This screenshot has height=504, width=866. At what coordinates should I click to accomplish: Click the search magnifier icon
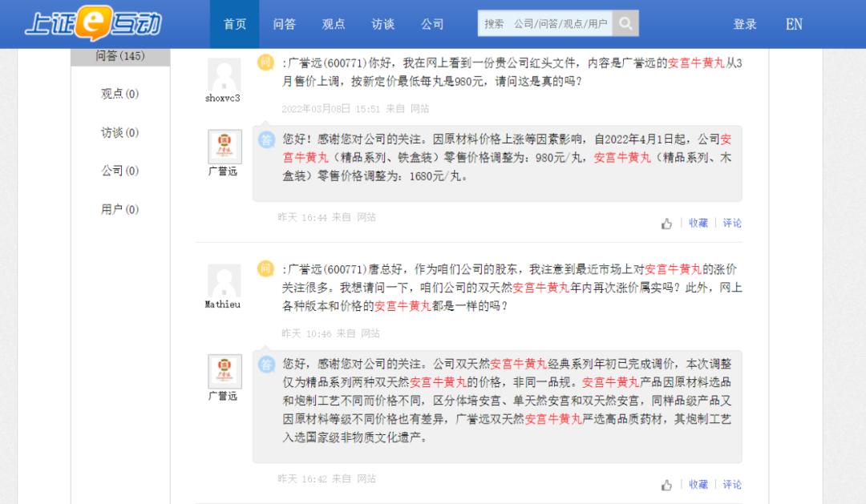[625, 23]
